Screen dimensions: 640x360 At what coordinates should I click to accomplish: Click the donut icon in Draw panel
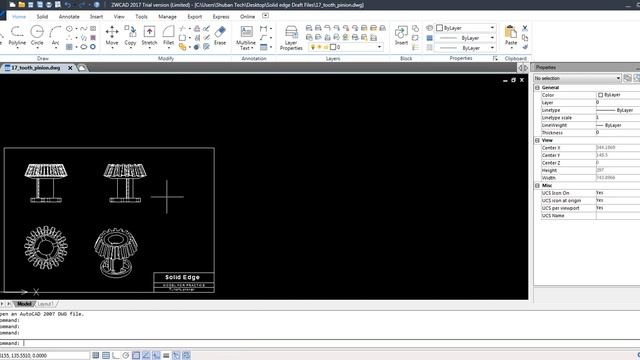[93, 47]
